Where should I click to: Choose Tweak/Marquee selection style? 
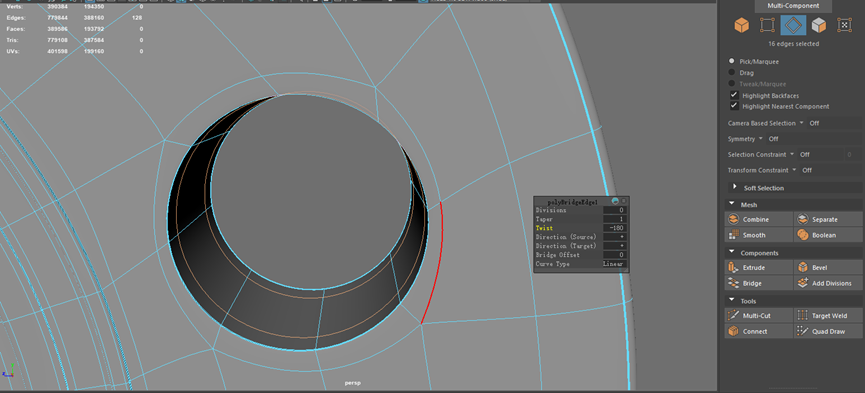tap(732, 83)
